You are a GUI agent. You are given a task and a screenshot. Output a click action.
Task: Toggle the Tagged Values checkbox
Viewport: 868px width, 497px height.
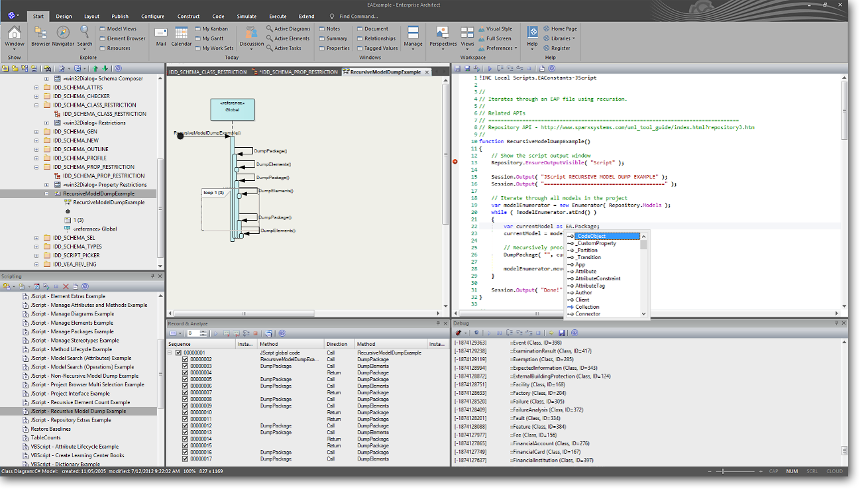(x=359, y=48)
